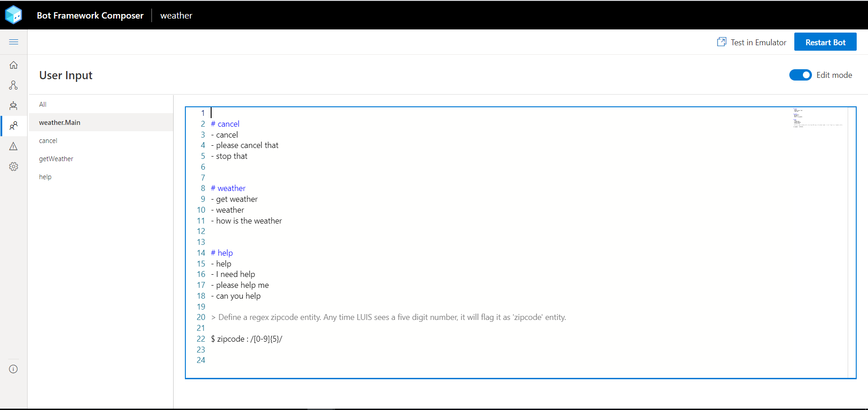Click the external-link icon beside Test in Emulator
This screenshot has height=410, width=868.
pyautogui.click(x=722, y=41)
